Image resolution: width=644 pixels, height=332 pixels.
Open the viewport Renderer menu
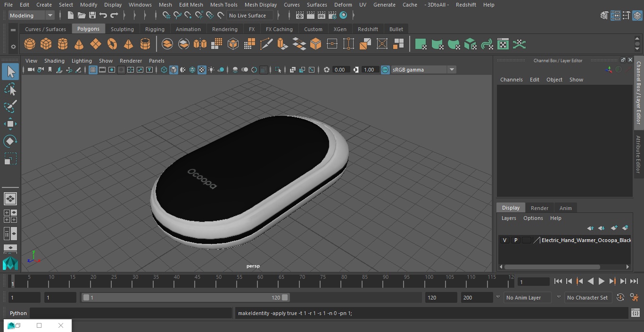coord(131,61)
